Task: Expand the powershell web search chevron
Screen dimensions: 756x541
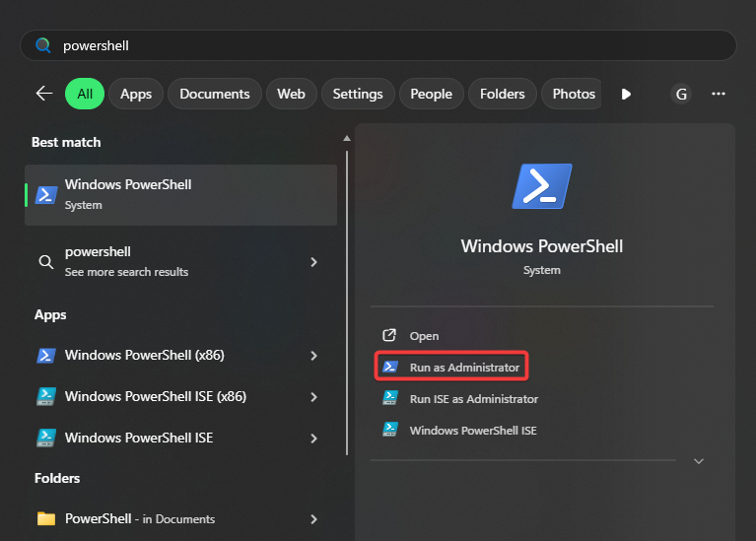Action: click(313, 262)
